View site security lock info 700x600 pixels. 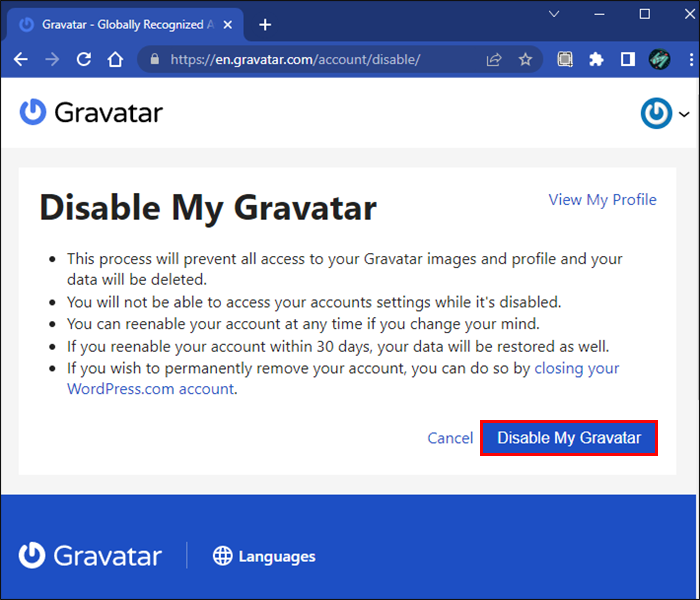[154, 59]
